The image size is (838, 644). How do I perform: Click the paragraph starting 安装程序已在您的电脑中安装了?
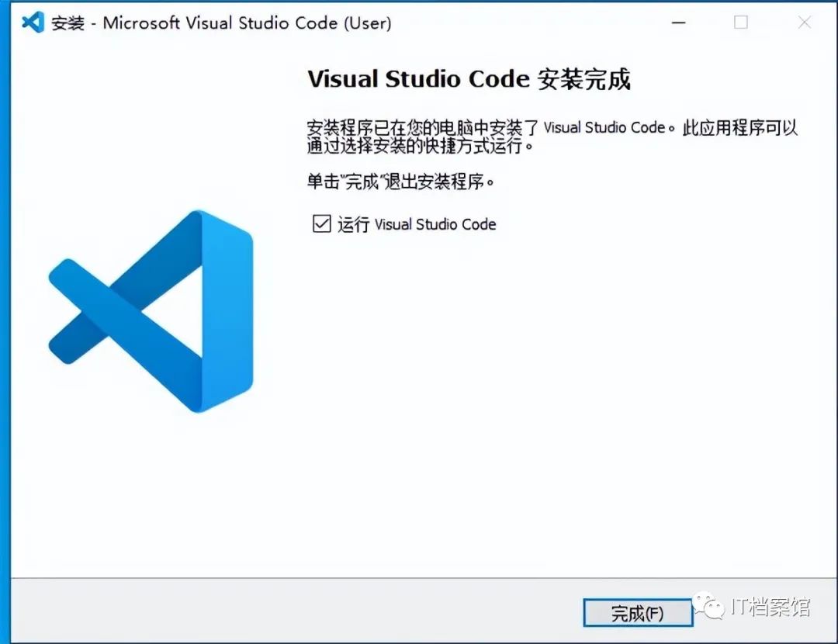click(x=552, y=137)
